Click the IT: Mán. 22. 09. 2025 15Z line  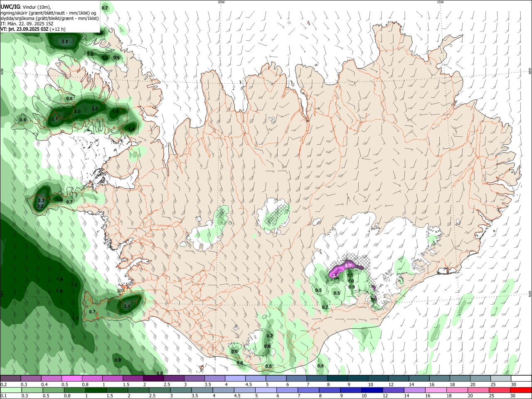click(27, 24)
